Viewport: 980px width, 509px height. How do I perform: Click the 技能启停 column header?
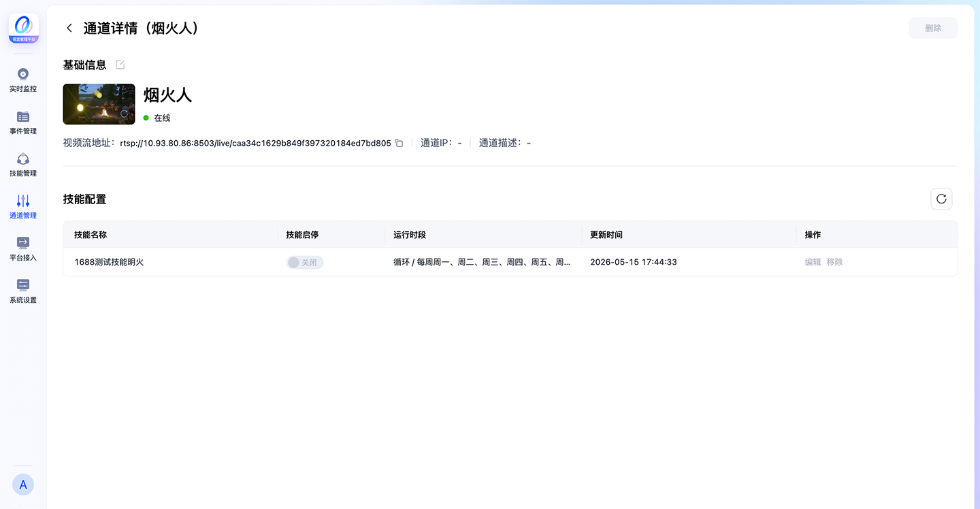point(302,235)
